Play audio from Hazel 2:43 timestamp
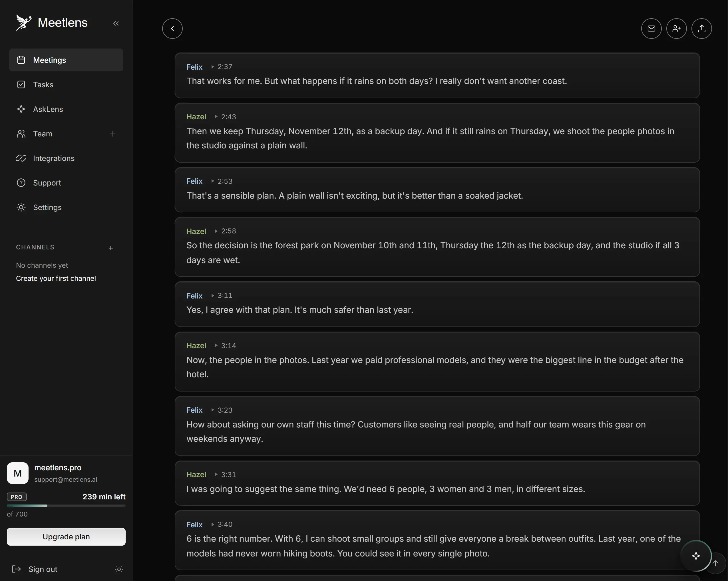The image size is (728, 581). pos(226,117)
